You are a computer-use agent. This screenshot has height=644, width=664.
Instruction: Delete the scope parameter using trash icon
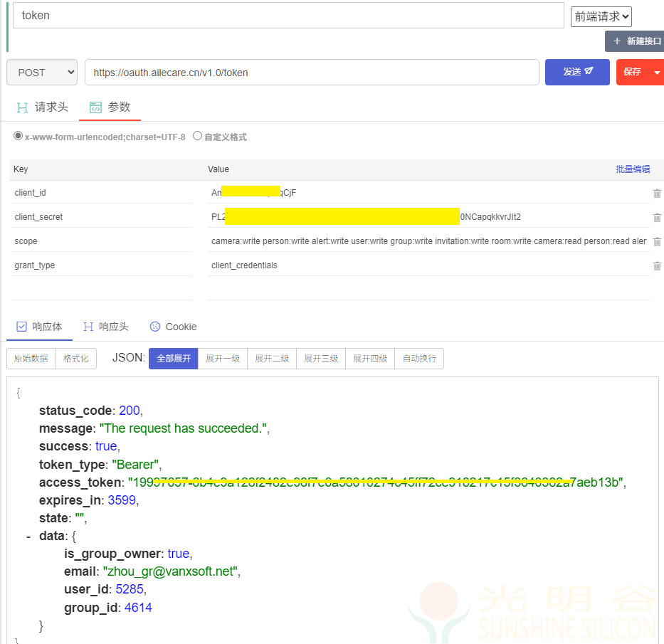pos(656,241)
